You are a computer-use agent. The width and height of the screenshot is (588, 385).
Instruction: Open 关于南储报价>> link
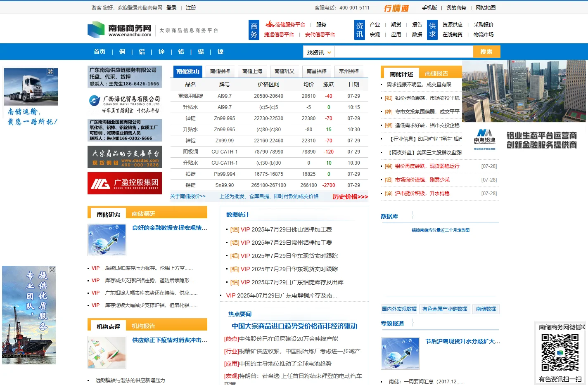click(x=188, y=196)
